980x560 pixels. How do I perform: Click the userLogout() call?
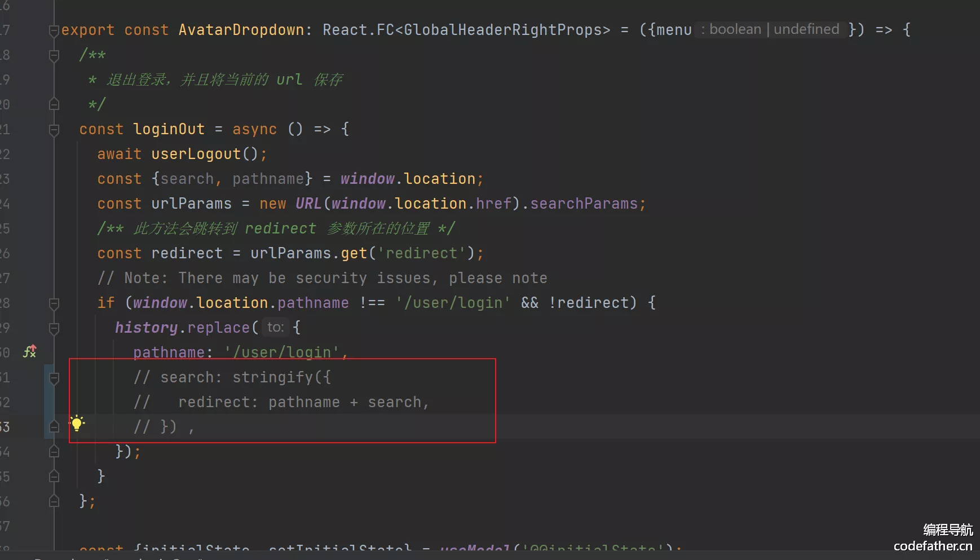(205, 154)
